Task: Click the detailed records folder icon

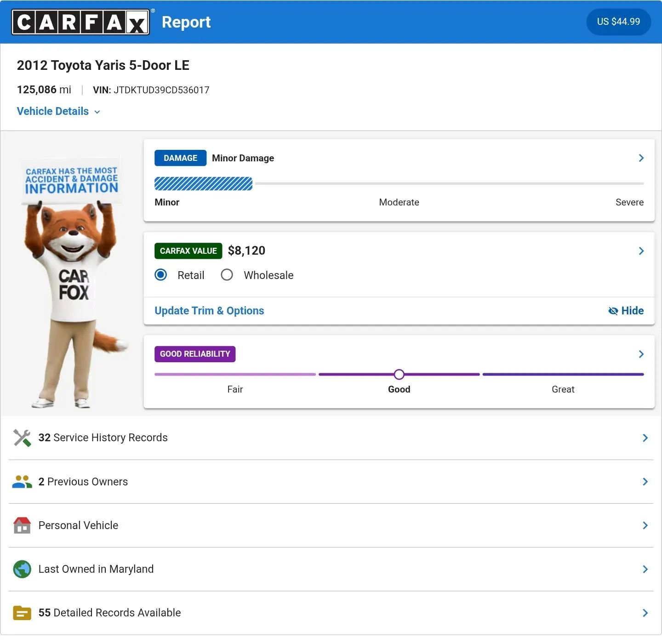Action: click(22, 613)
